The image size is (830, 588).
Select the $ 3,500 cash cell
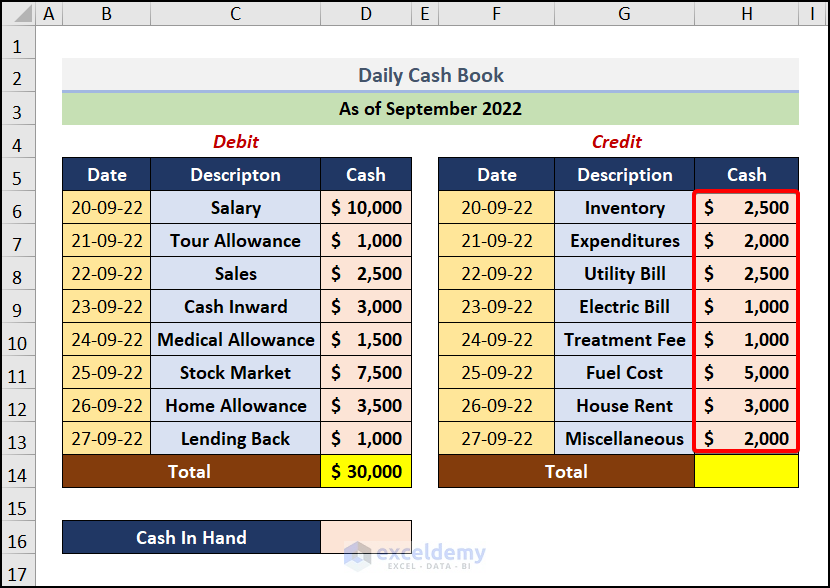(x=366, y=405)
